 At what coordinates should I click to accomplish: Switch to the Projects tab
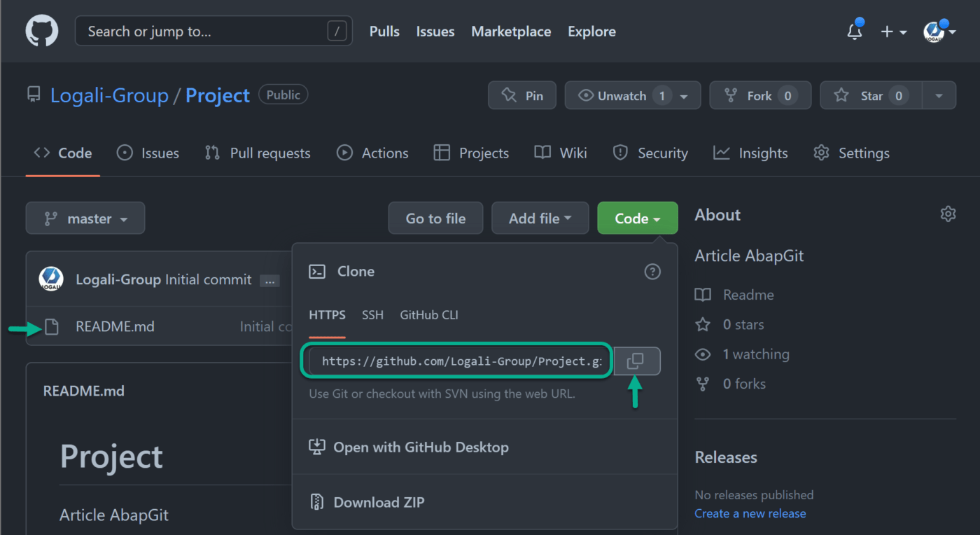tap(471, 153)
